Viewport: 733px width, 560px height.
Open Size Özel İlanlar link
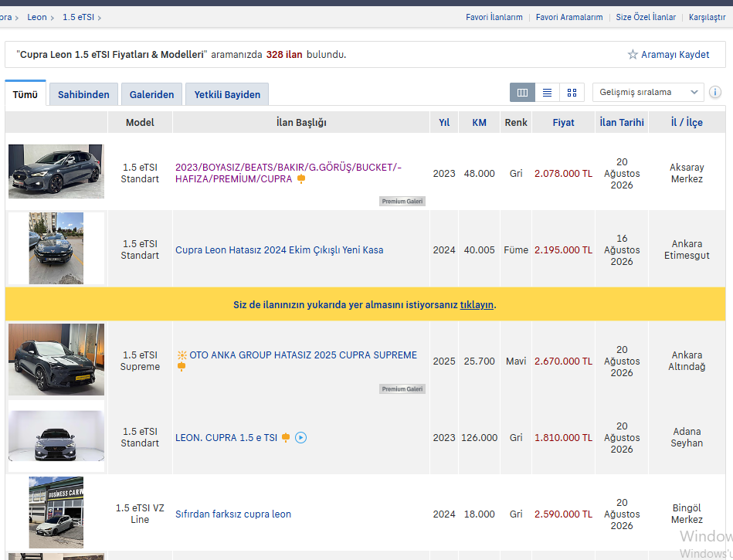point(646,17)
